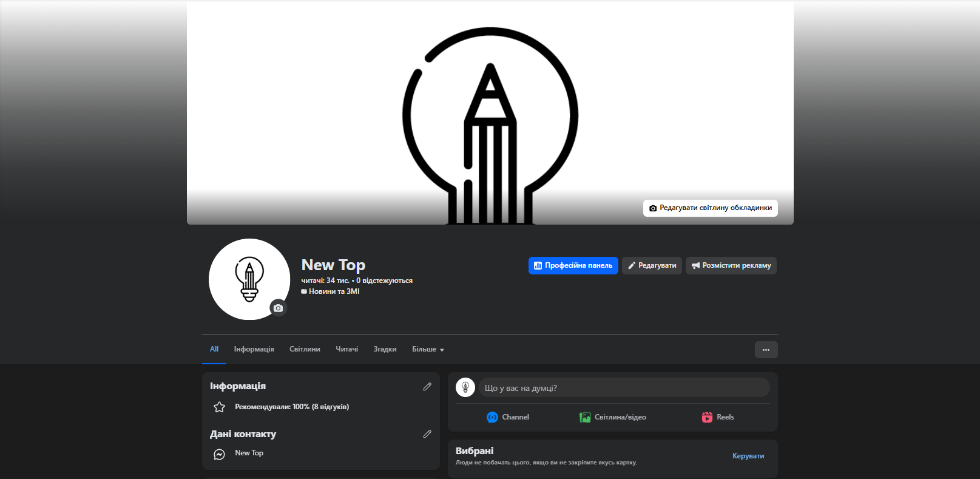This screenshot has height=479, width=980.
Task: Click the pencil icon beside Інформація heading
Action: 427,387
